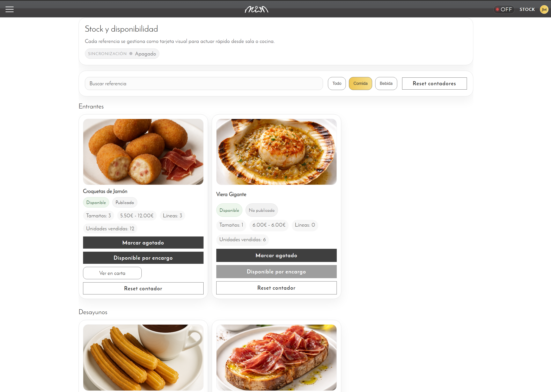551x392 pixels.
Task: Click the Desayunos section heading
Action: [93, 312]
